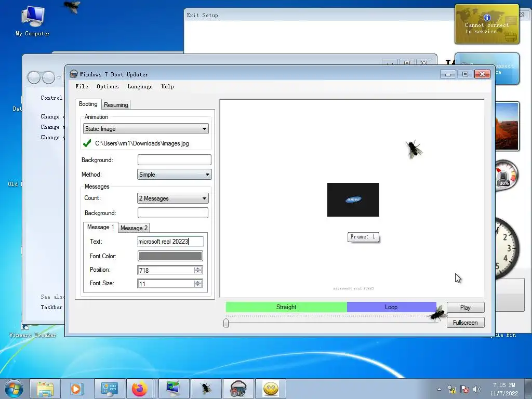Click the Samsung preview image

point(353,200)
